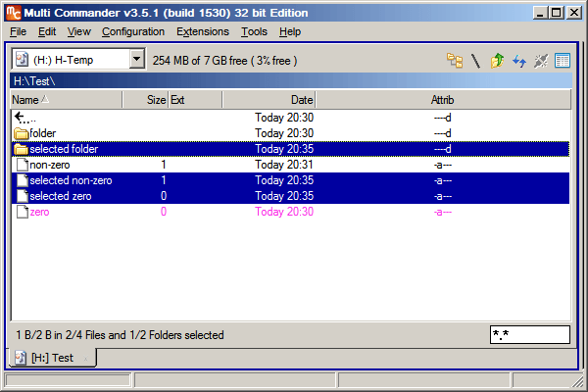
Task: Click the blue swap/refresh arrows icon
Action: point(518,61)
